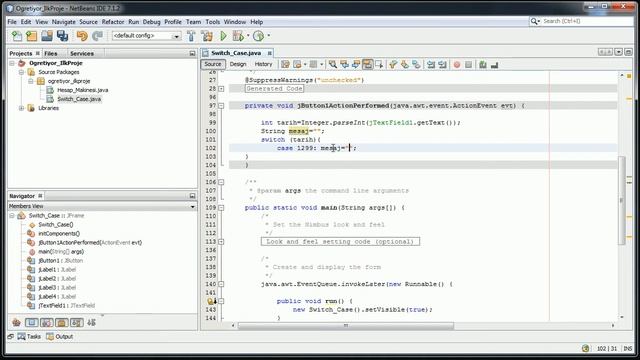Run the project with the green play icon
This screenshot has width=640, height=360.
[223, 36]
